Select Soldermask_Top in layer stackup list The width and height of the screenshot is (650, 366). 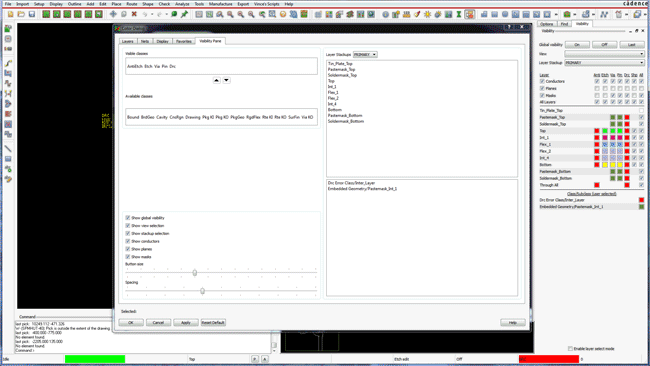point(342,75)
